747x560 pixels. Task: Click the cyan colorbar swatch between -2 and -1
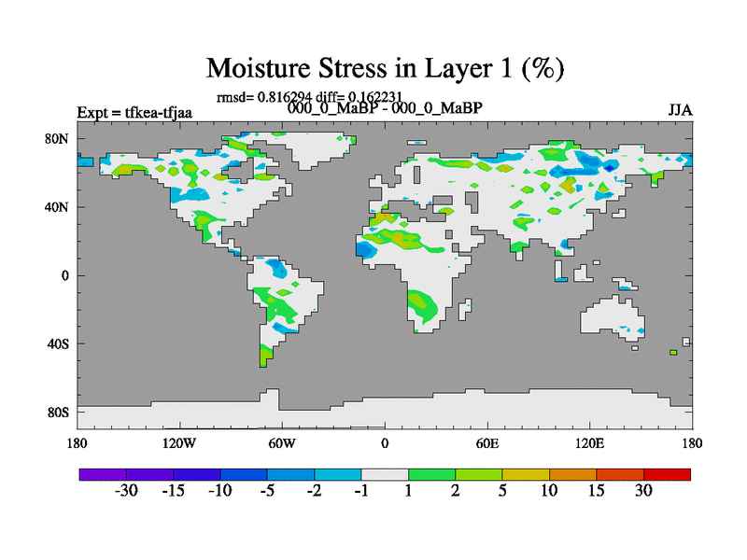pos(338,475)
